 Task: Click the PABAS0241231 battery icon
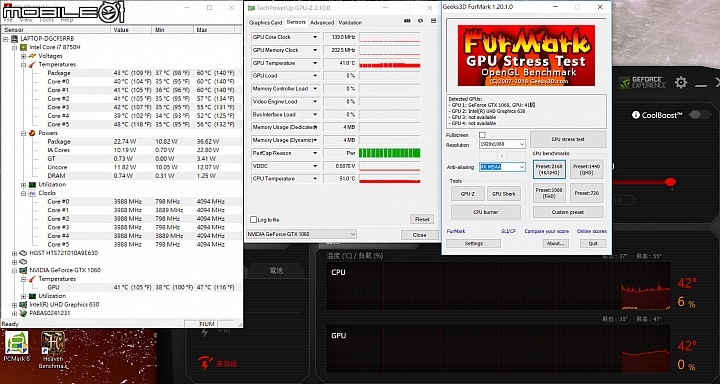(23, 313)
